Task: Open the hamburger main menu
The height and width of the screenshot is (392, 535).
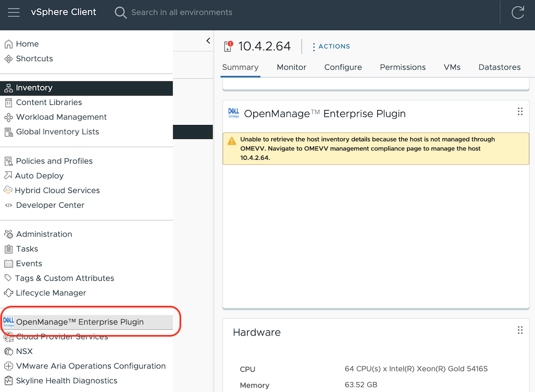Action: 14,13
